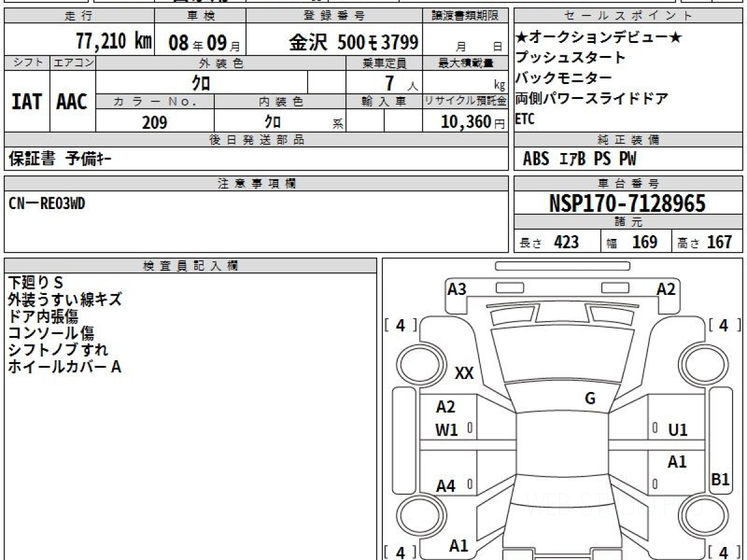Screen dimensions: 747x560
Task: Click the 走行 column header
Action: pyautogui.click(x=78, y=16)
